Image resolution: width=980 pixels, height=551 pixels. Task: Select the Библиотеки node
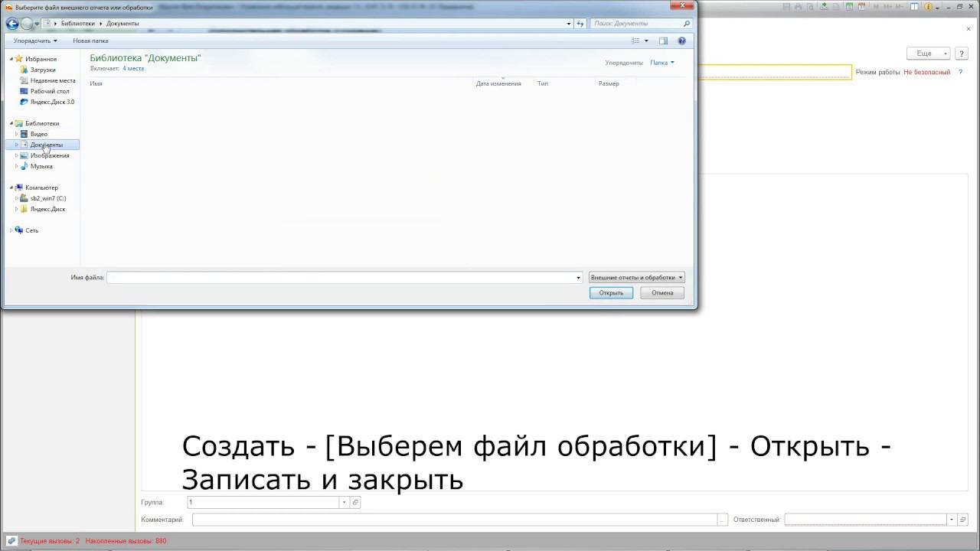click(41, 123)
